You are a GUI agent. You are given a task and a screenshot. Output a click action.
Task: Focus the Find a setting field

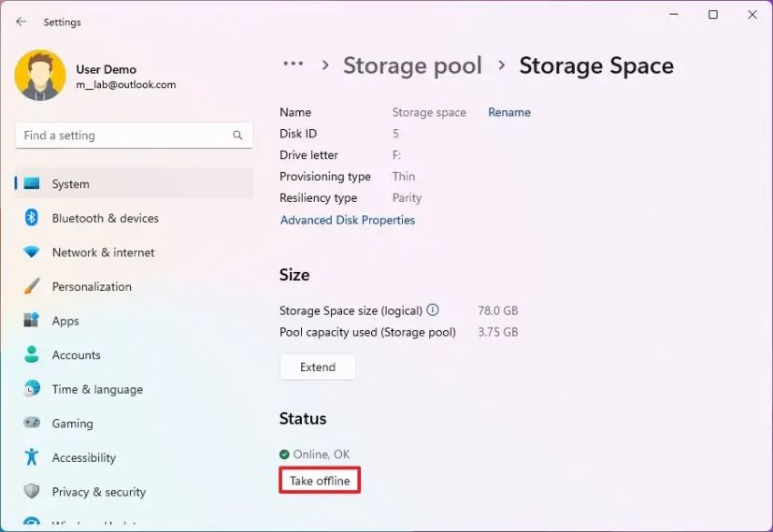[x=122, y=136]
